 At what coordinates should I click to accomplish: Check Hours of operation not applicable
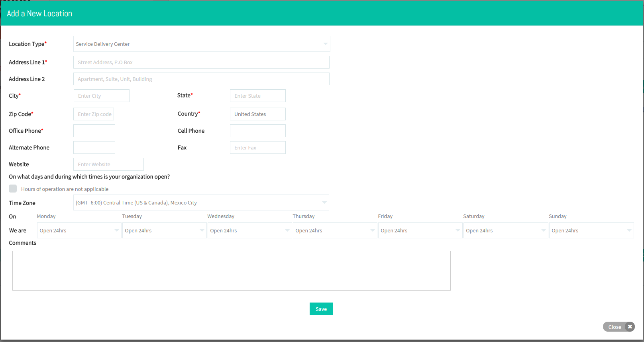pos(13,189)
